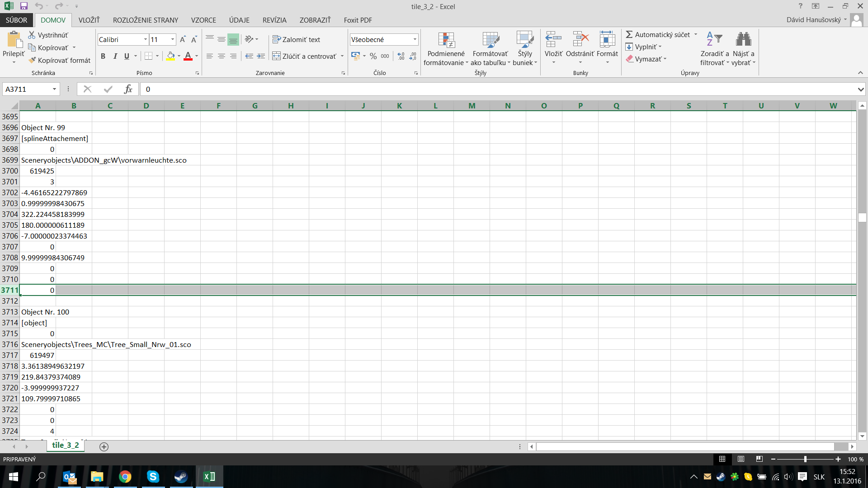The image size is (868, 488).
Task: Click the Automatický súčet button
Action: (658, 35)
